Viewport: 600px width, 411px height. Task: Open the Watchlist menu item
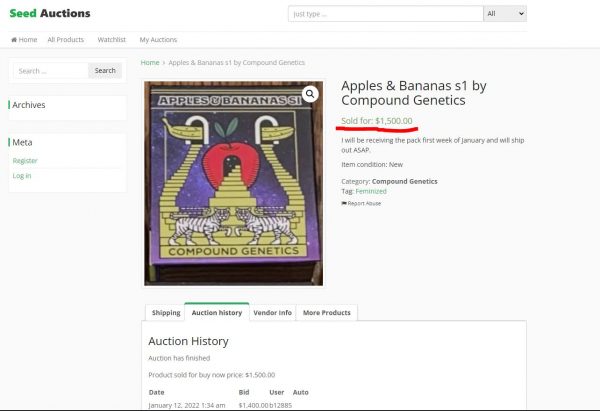(x=111, y=39)
